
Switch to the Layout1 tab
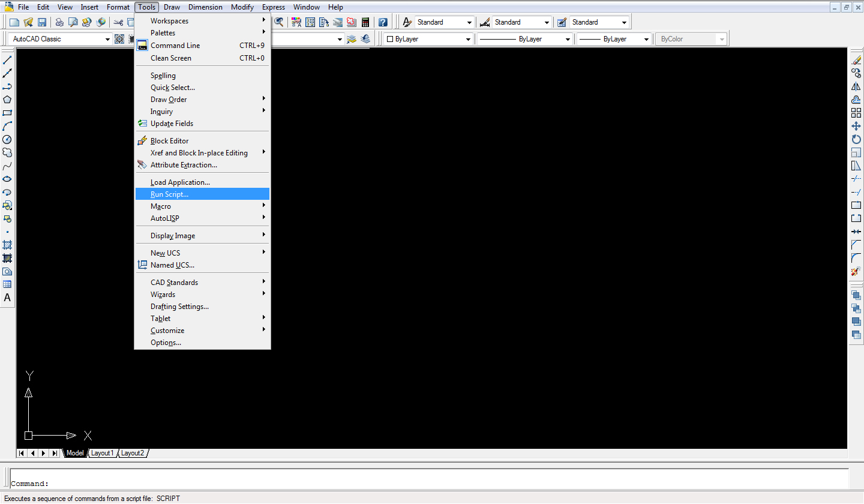[x=102, y=453]
